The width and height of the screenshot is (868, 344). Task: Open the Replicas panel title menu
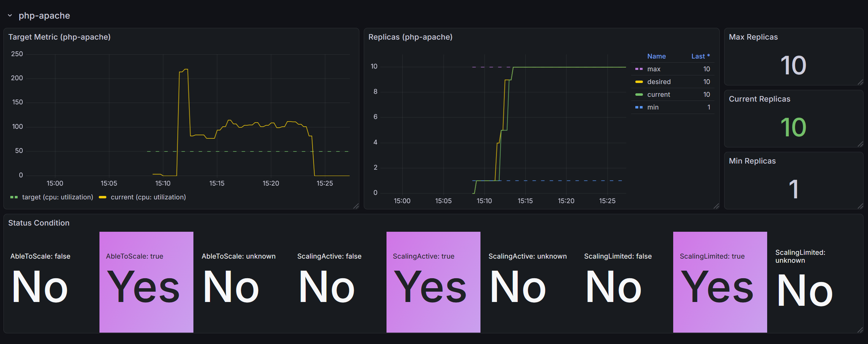click(410, 37)
